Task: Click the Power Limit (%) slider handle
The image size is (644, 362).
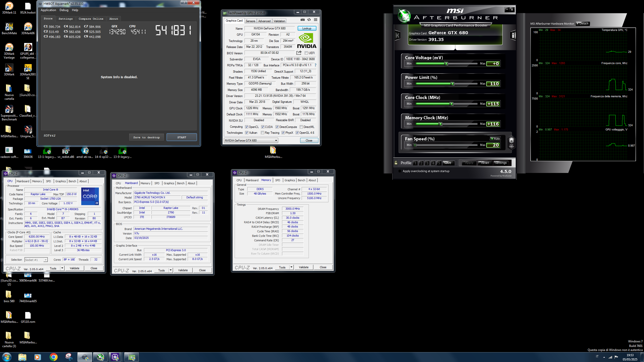Action: (453, 83)
